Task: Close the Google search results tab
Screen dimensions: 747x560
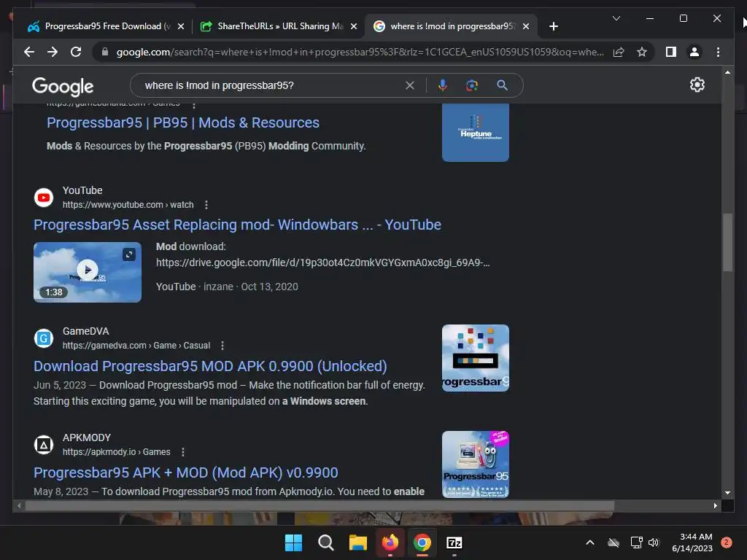Action: tap(525, 26)
